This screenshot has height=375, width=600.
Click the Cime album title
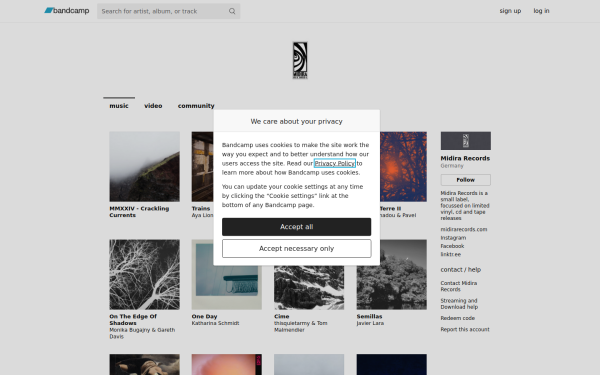[282, 316]
